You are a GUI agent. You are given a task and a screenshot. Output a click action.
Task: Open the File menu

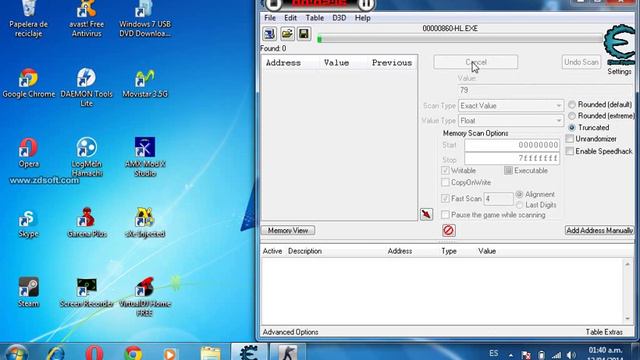270,18
